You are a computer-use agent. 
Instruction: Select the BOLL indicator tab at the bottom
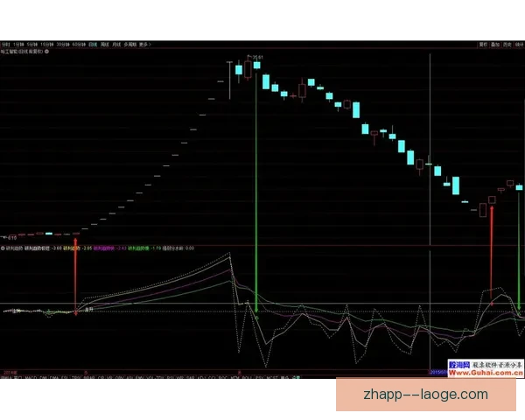coord(248,377)
